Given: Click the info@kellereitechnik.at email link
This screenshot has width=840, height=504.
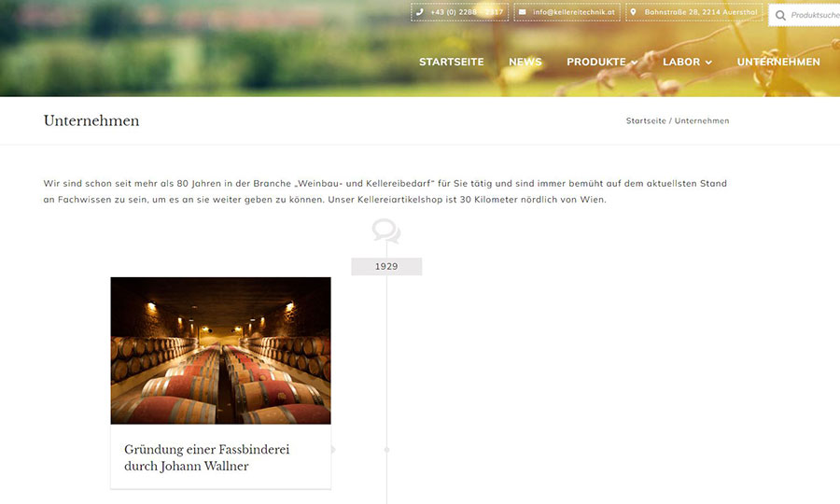Looking at the screenshot, I should 574,12.
